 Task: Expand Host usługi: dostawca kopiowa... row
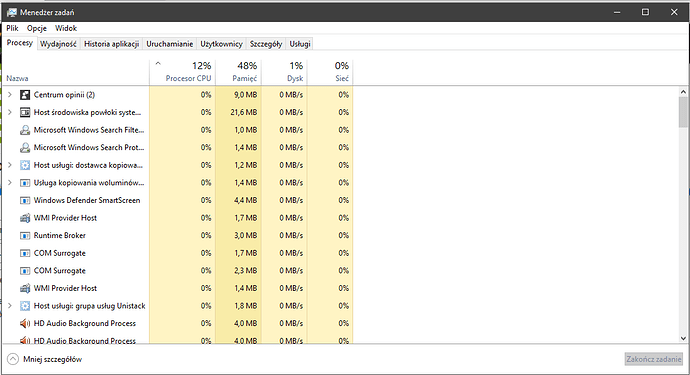click(x=10, y=165)
